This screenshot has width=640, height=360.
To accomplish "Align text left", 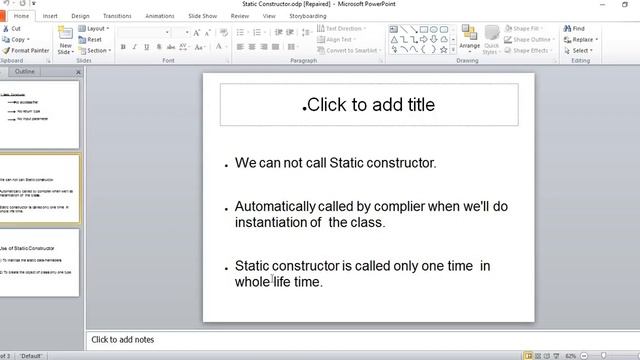I will 240,47.
